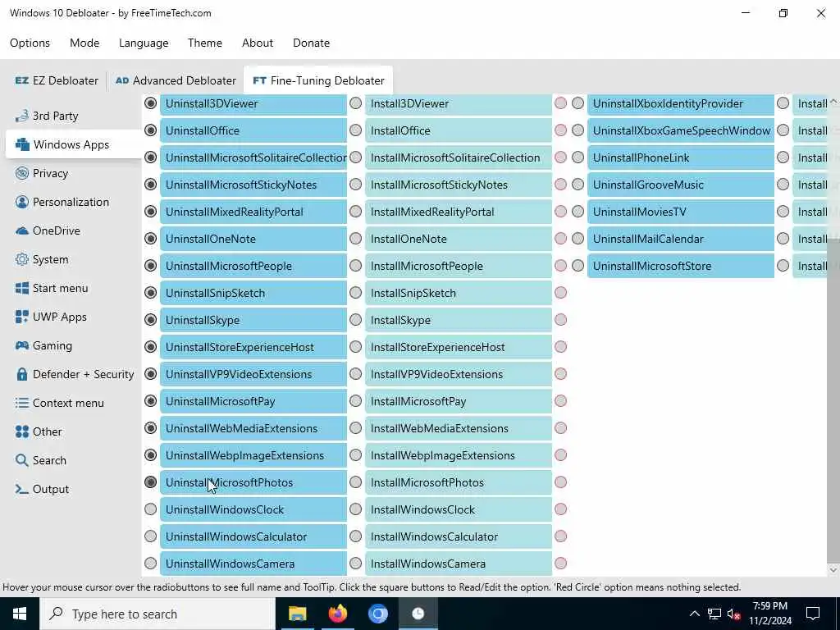Viewport: 840px width, 630px height.
Task: Click the Windows Start button
Action: [20, 614]
